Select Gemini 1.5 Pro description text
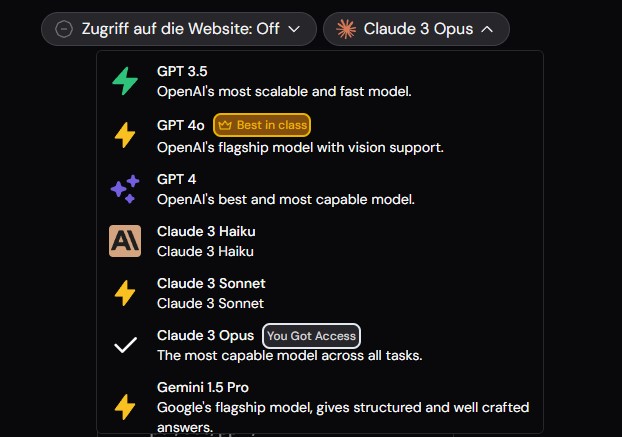 pyautogui.click(x=343, y=417)
